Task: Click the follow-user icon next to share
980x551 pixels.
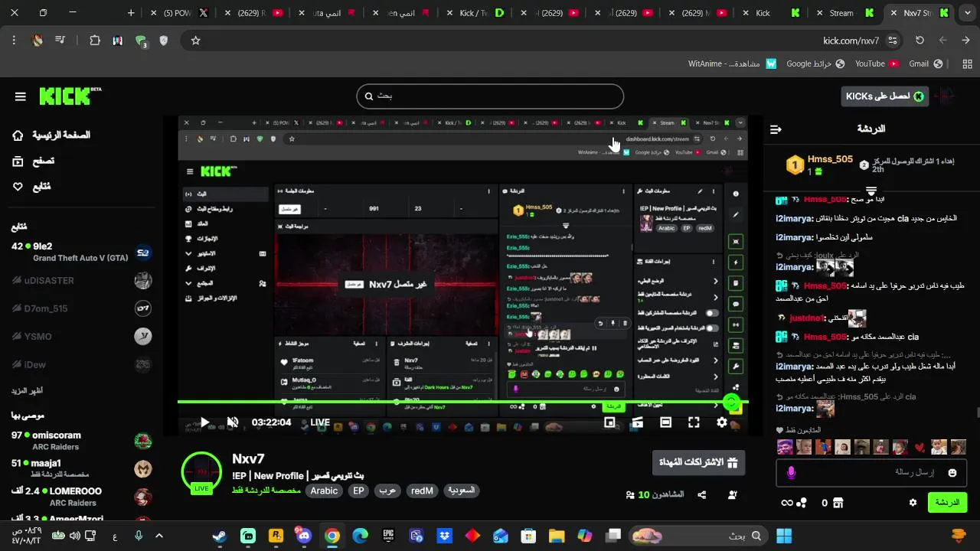Action: click(733, 495)
